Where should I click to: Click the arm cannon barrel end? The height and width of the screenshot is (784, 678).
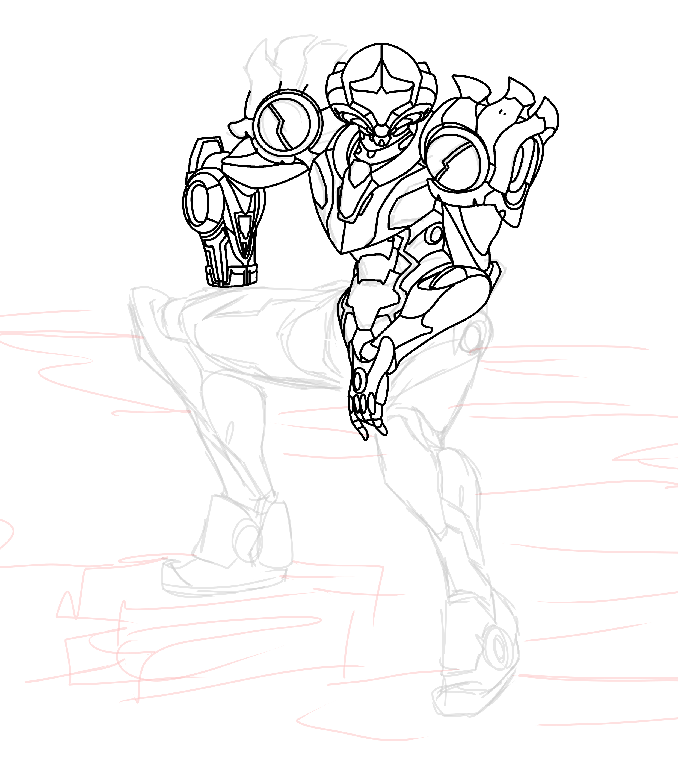232,276
